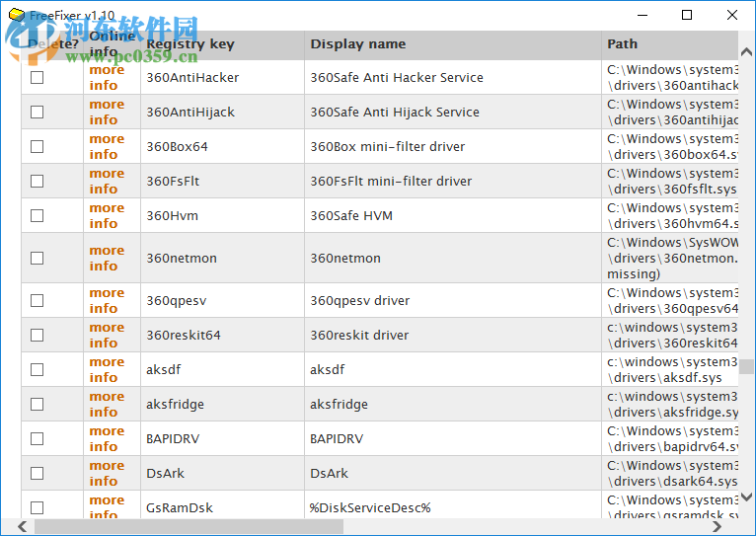
Task: Select the 360Safe HVM display name
Action: pos(351,216)
